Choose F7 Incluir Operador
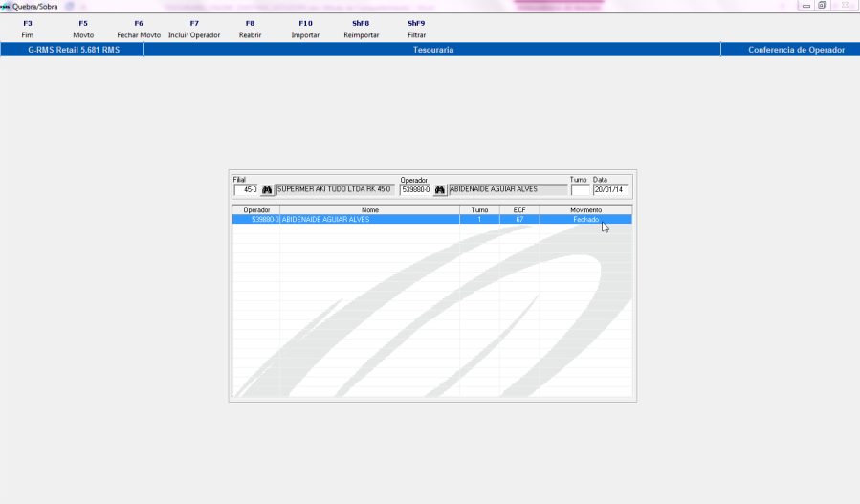Image resolution: width=860 pixels, height=504 pixels. [194, 29]
